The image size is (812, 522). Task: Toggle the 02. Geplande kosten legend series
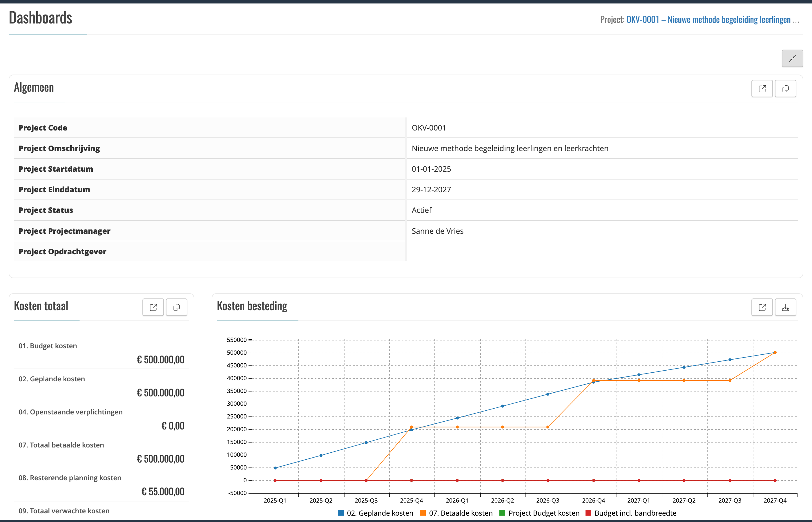coord(380,513)
